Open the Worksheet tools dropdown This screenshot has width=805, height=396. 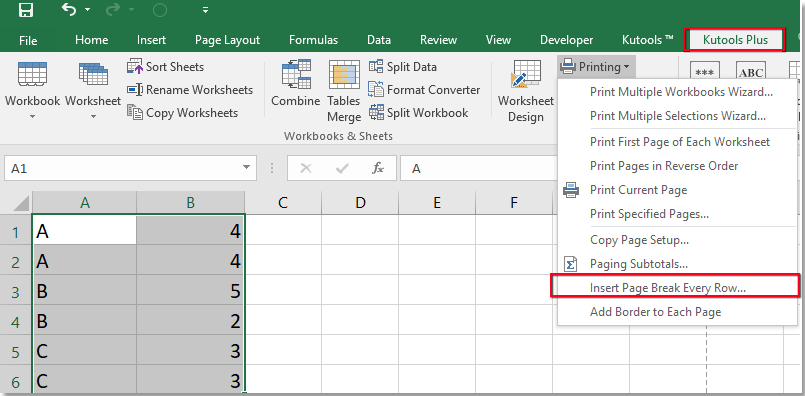point(93,91)
